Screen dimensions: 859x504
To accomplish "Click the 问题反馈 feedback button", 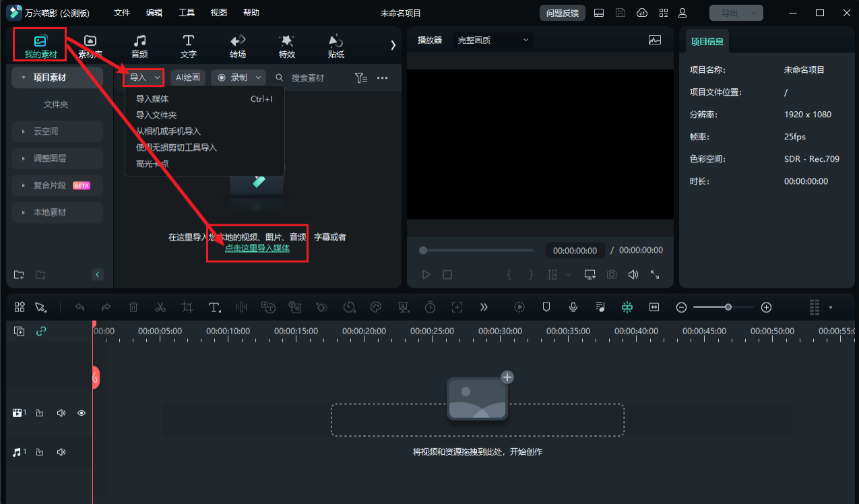I will pyautogui.click(x=562, y=13).
